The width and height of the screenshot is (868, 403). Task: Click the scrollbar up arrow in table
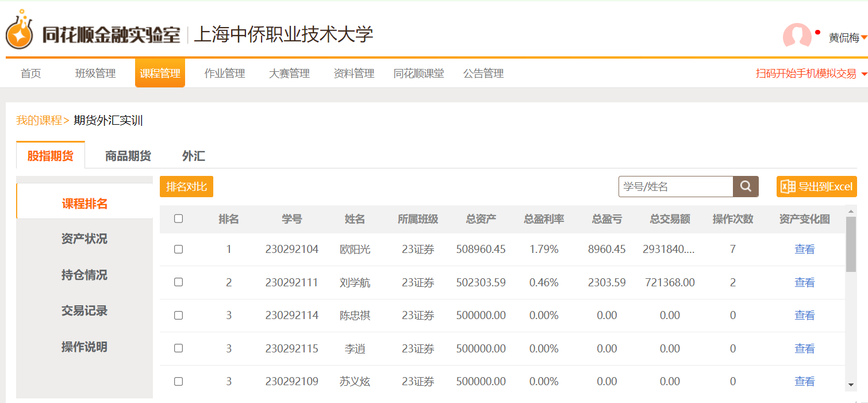click(851, 211)
